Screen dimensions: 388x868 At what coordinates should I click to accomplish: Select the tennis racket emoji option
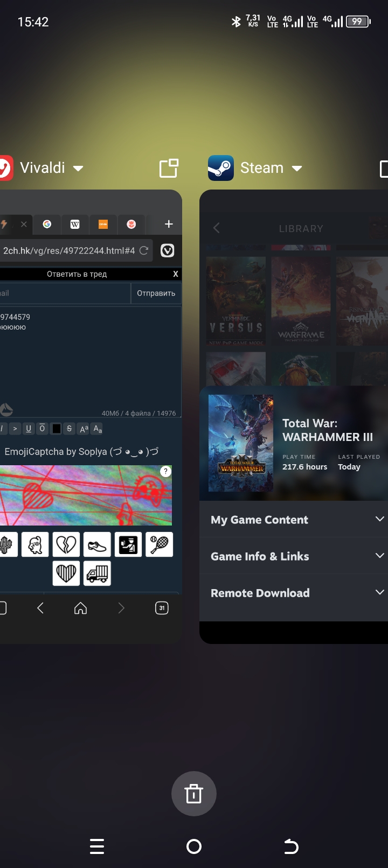160,545
